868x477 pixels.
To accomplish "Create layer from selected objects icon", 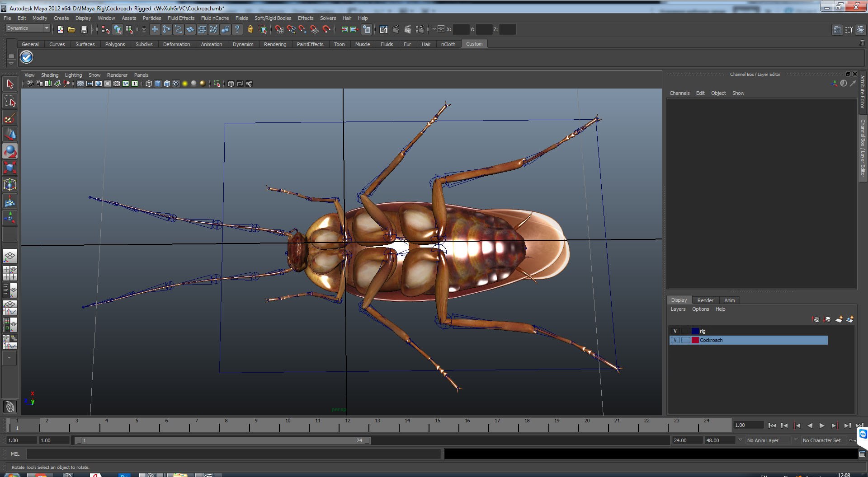I will pyautogui.click(x=850, y=319).
